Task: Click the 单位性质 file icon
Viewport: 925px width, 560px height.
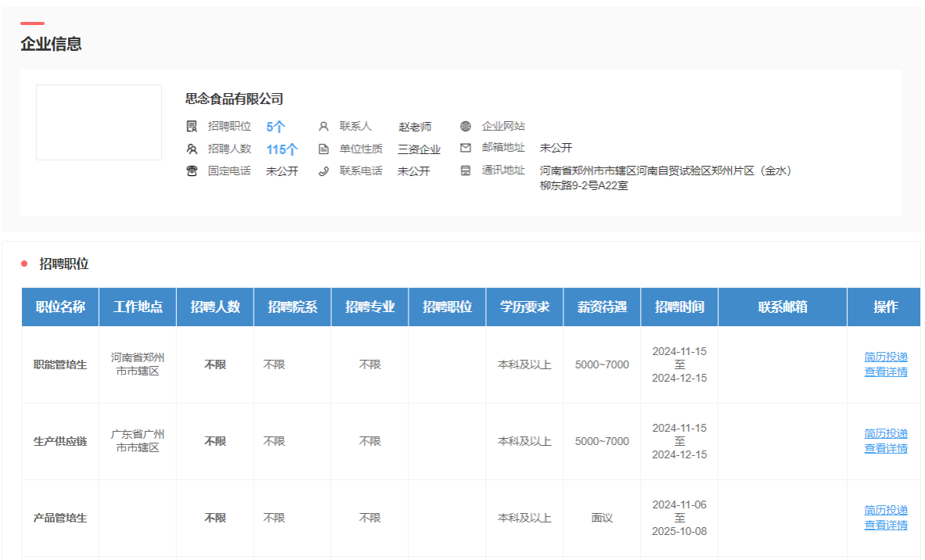Action: pyautogui.click(x=323, y=149)
